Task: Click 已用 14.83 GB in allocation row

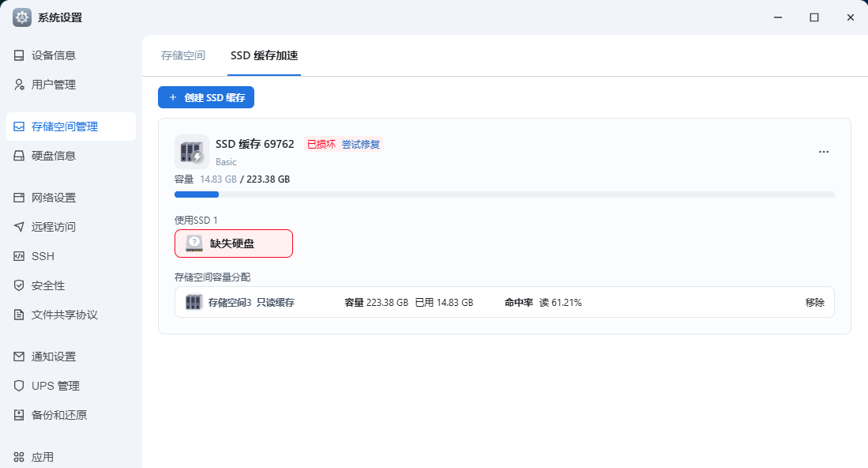Action: tap(444, 303)
